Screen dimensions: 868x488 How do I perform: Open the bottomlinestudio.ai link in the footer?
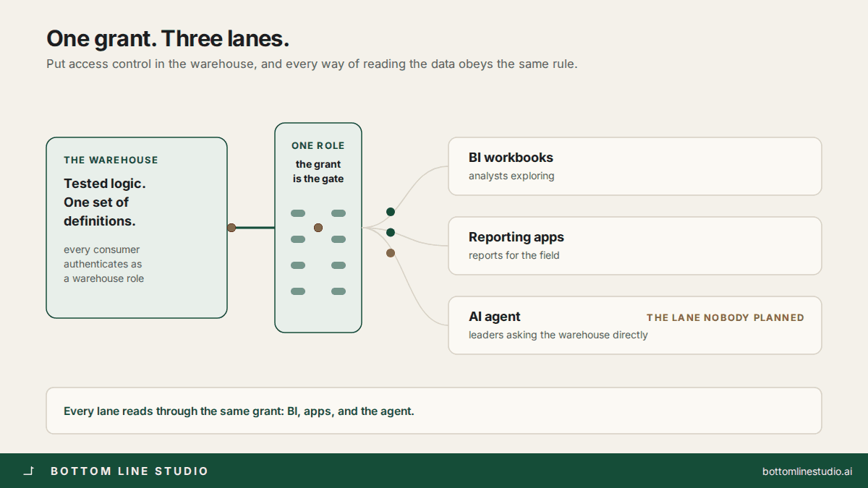(807, 471)
